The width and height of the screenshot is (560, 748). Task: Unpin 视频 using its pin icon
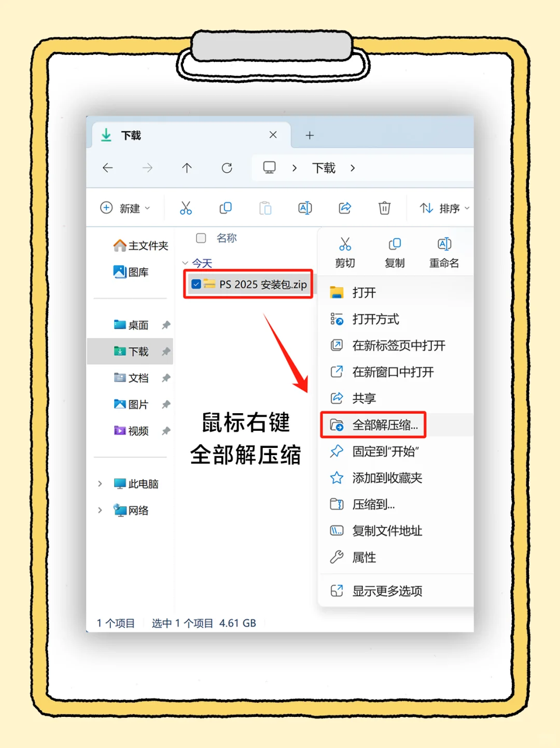coord(166,431)
